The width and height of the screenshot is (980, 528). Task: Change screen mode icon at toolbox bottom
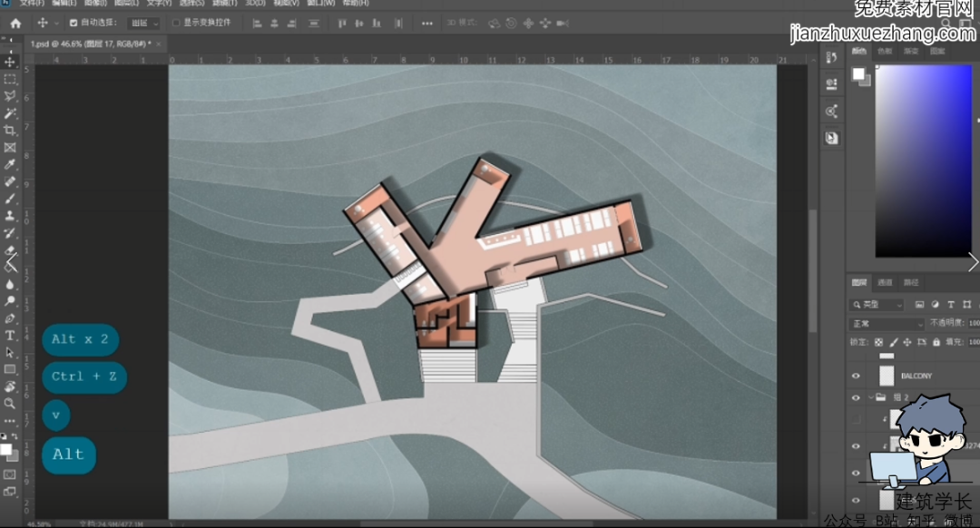pyautogui.click(x=10, y=492)
